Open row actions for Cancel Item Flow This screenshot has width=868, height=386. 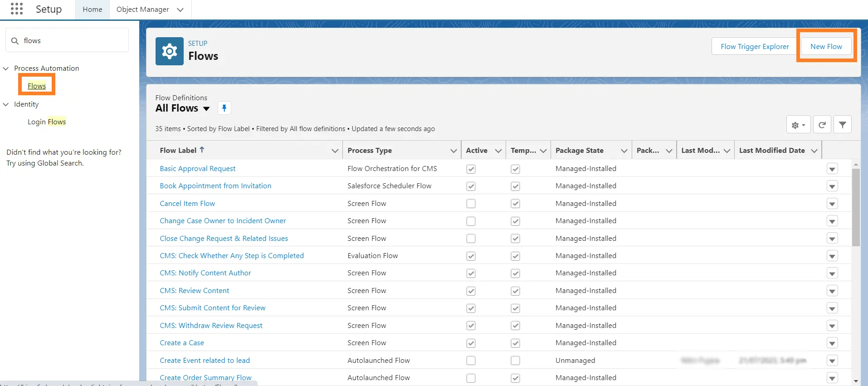(x=832, y=204)
